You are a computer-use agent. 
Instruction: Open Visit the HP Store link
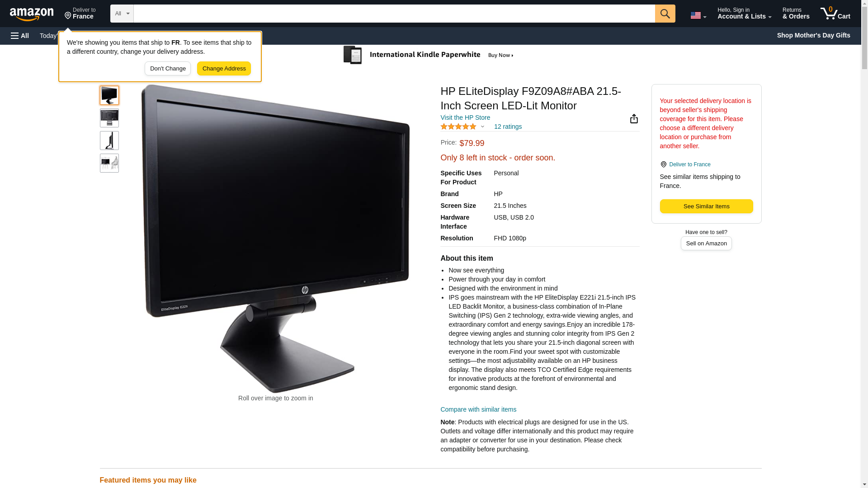click(465, 117)
